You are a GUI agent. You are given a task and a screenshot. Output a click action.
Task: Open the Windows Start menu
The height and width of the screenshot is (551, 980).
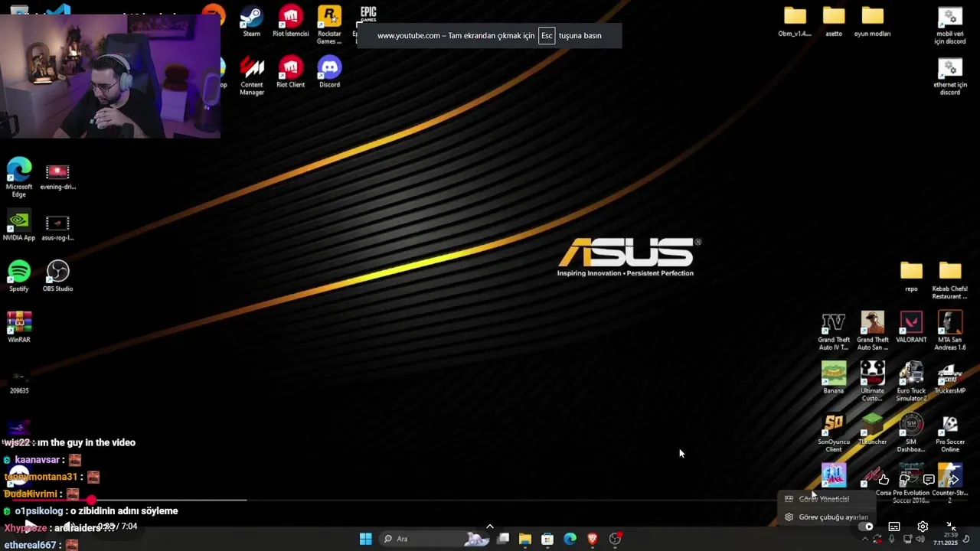366,539
